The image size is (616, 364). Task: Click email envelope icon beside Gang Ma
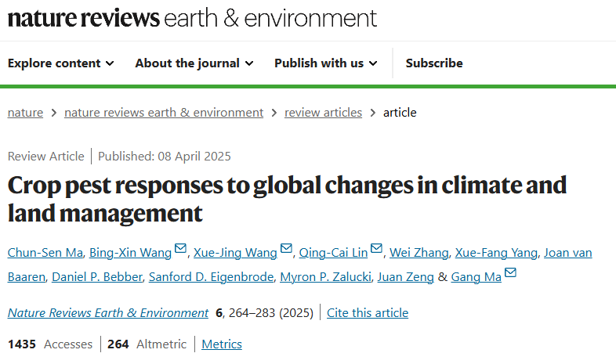pyautogui.click(x=510, y=272)
